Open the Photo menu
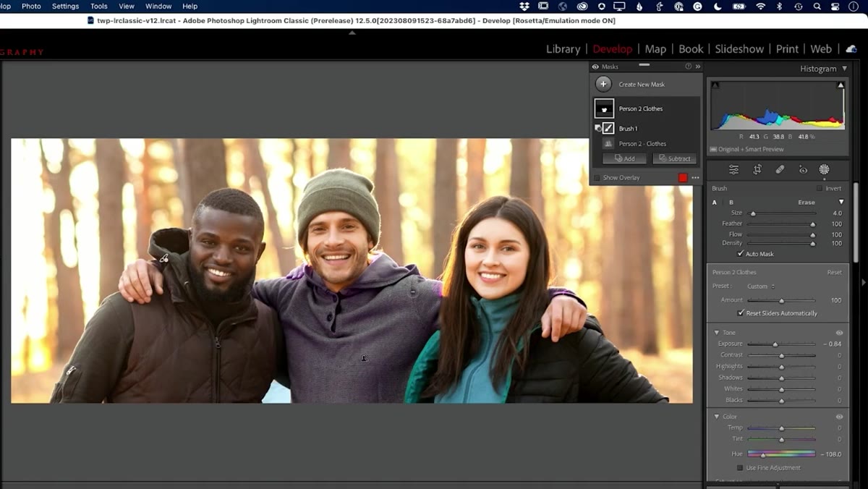This screenshot has height=489, width=868. point(31,7)
